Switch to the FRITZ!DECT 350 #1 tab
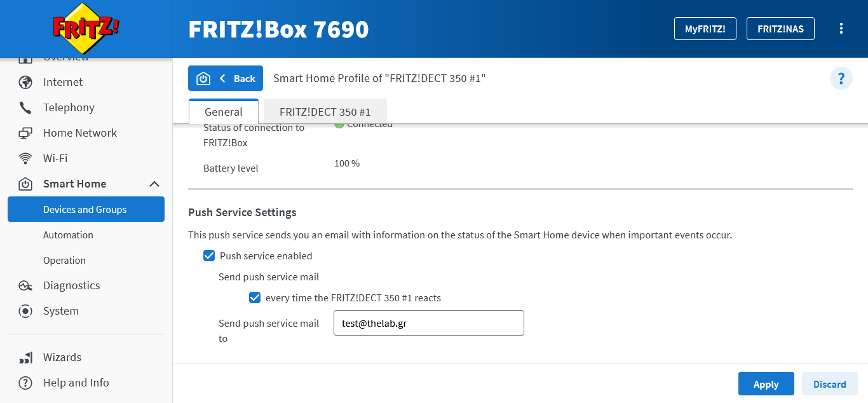This screenshot has width=868, height=403. [x=325, y=112]
